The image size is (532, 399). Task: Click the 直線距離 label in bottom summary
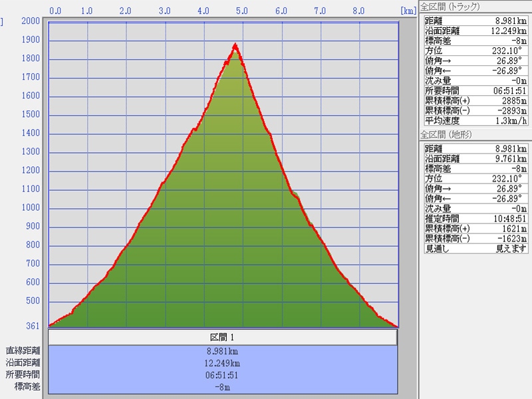click(23, 350)
